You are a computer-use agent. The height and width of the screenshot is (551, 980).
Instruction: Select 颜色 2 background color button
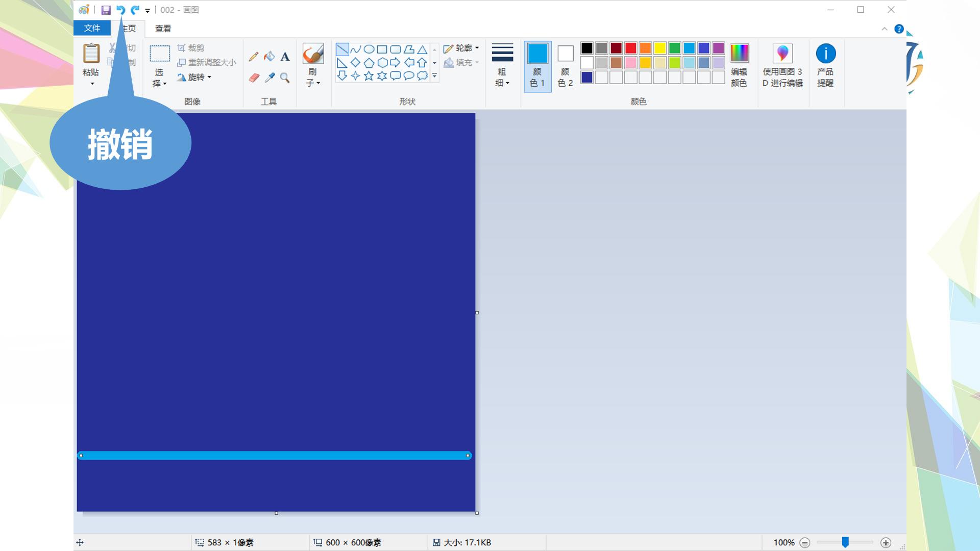coord(566,66)
